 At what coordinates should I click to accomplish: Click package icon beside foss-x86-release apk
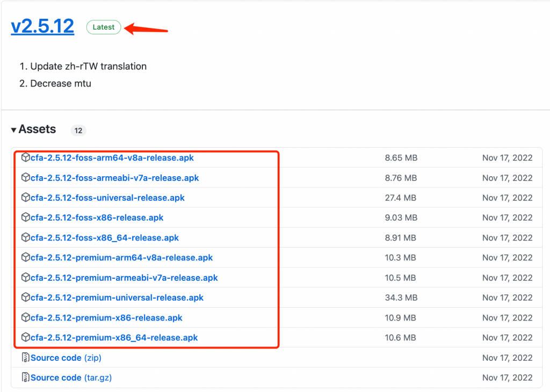25,217
